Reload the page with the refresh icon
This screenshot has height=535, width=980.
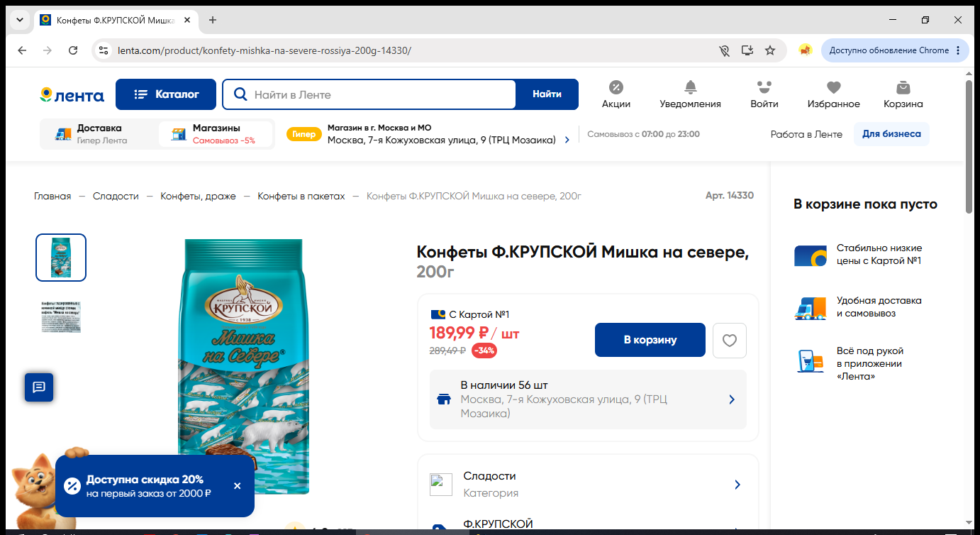73,50
